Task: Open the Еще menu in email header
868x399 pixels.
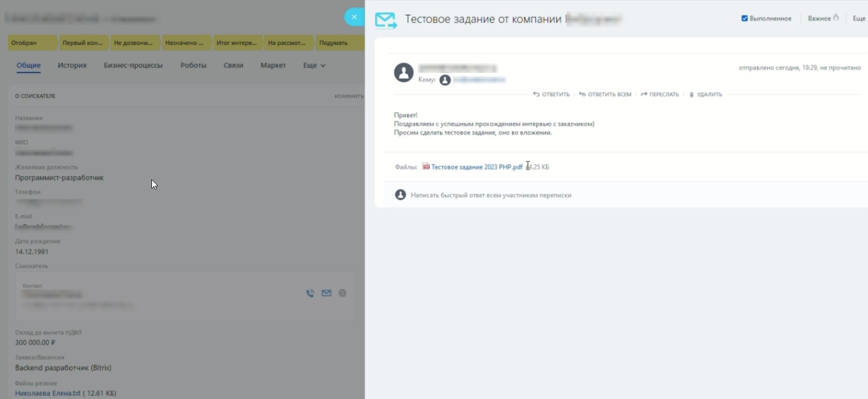Action: 859,18
